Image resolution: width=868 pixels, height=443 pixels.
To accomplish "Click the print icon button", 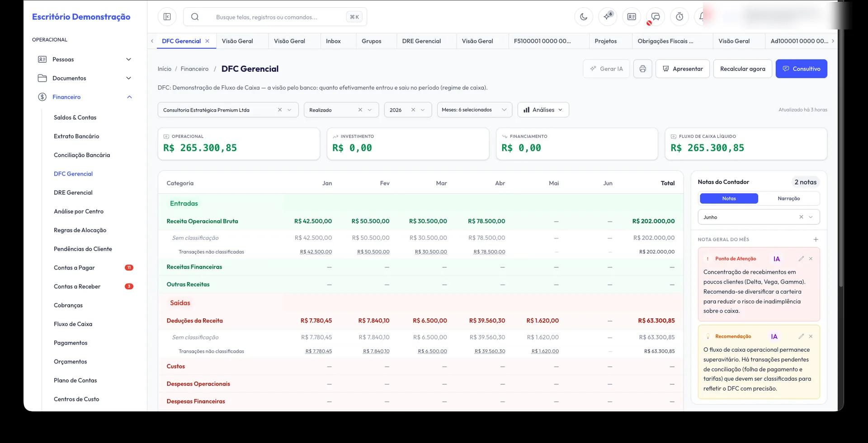I will (x=642, y=69).
